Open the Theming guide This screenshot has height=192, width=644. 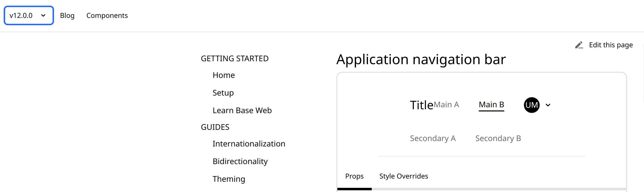click(229, 179)
